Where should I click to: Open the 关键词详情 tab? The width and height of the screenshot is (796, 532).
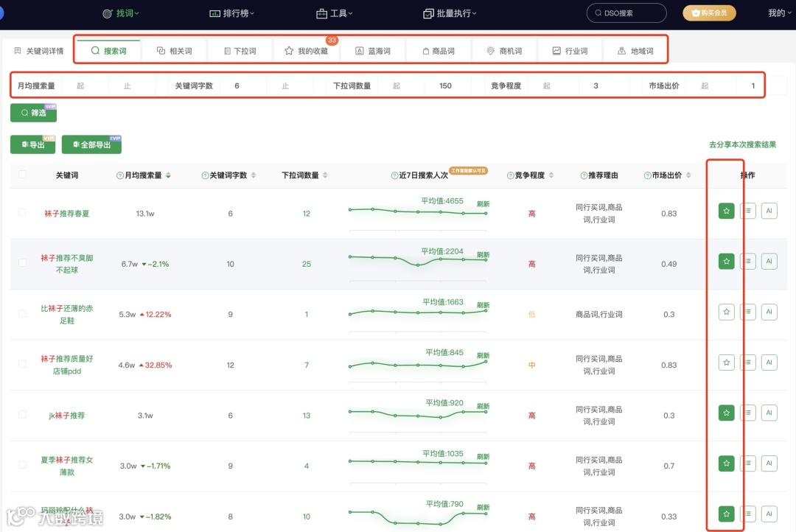[x=39, y=51]
